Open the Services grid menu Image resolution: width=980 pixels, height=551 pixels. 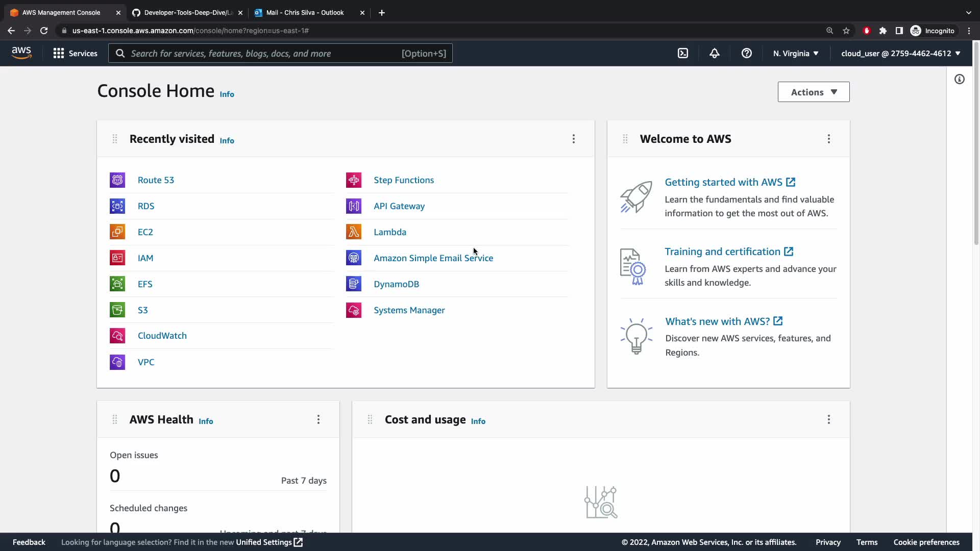(x=75, y=54)
